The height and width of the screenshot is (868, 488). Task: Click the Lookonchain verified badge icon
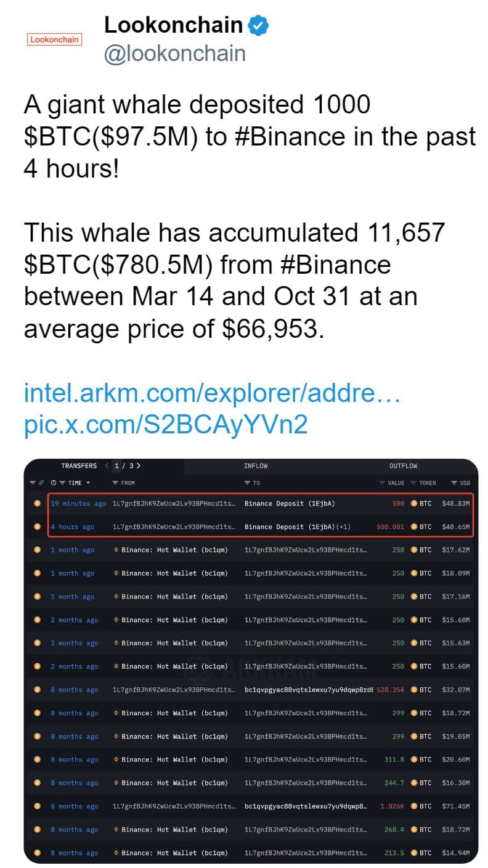pos(258,26)
